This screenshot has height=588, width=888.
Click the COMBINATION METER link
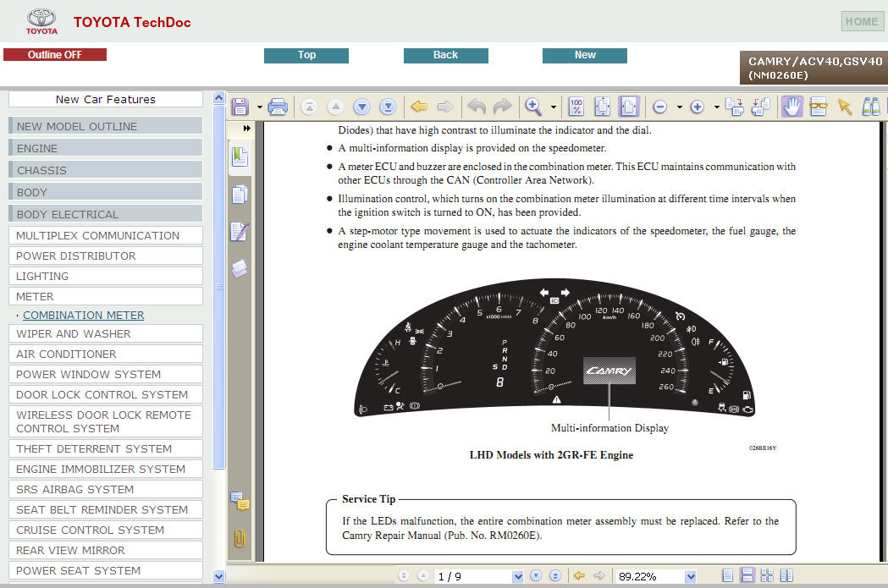[83, 315]
